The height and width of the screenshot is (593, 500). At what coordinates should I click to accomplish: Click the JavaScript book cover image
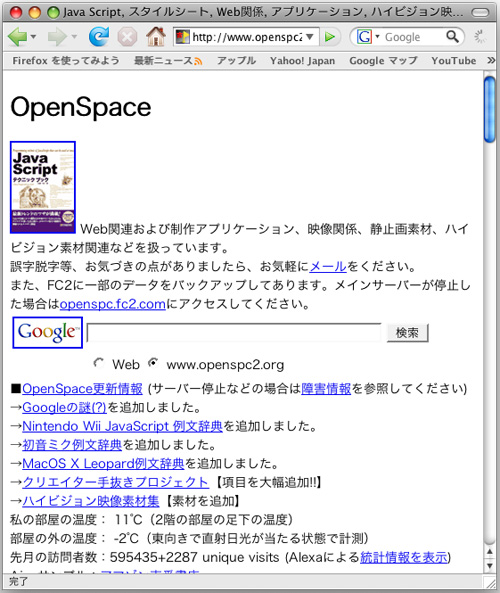(x=43, y=187)
